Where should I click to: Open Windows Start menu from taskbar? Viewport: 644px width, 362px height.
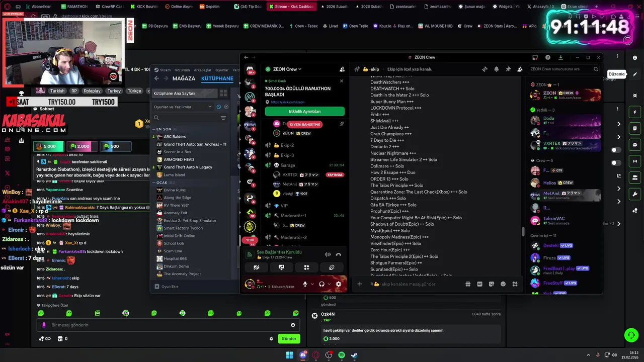pyautogui.click(x=290, y=355)
